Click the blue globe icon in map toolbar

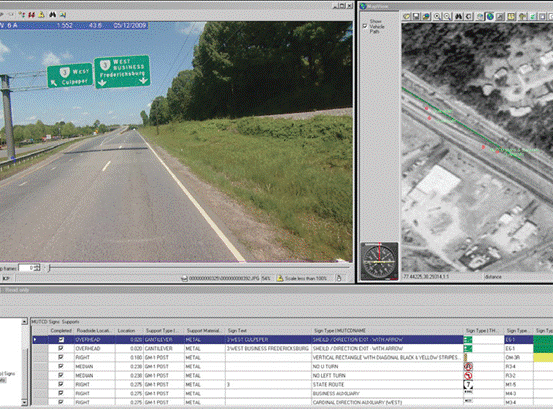click(x=490, y=16)
